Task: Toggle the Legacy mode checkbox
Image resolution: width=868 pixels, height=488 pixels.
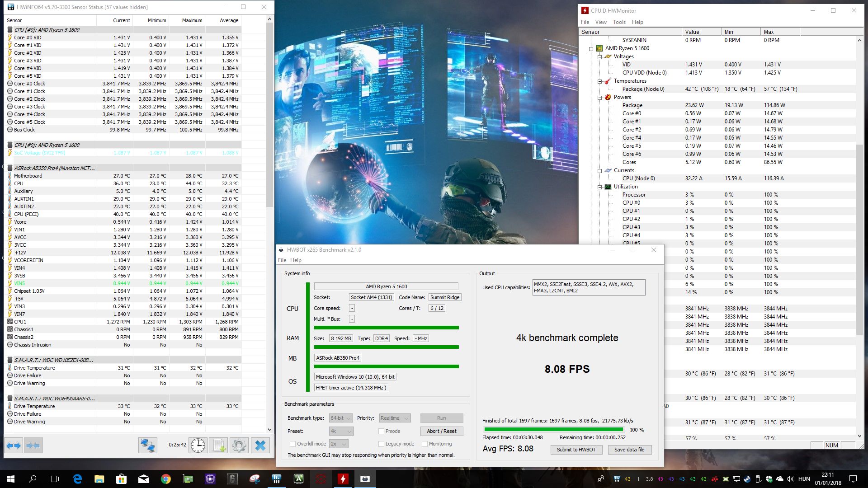Action: coord(381,444)
